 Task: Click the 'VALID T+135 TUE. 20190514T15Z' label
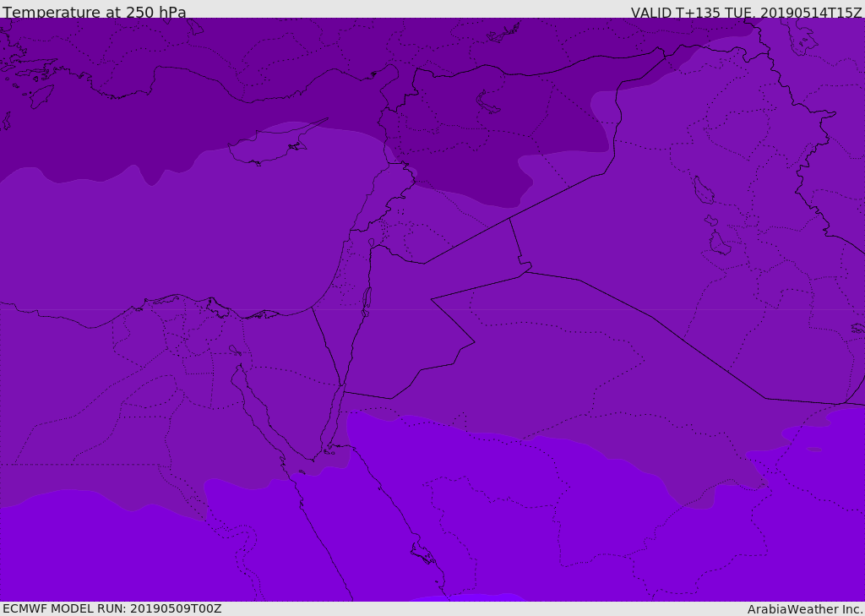[x=747, y=13]
